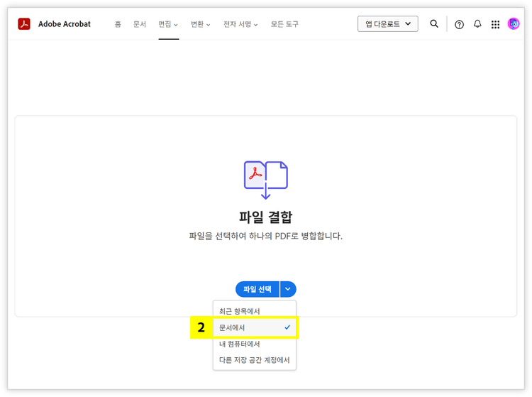The width and height of the screenshot is (532, 397).
Task: Click the combine files illustration icon
Action: point(266,180)
